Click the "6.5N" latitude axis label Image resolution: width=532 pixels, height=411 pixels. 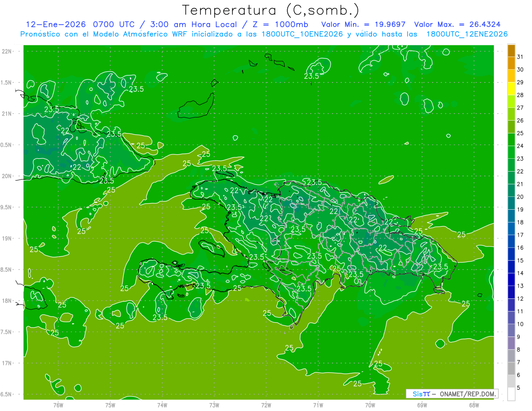[6, 395]
